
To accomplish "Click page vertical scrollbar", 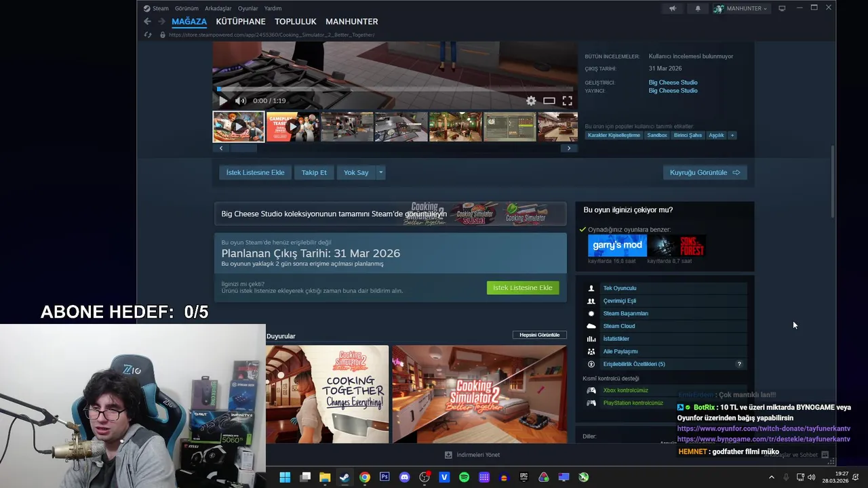I will [833, 182].
